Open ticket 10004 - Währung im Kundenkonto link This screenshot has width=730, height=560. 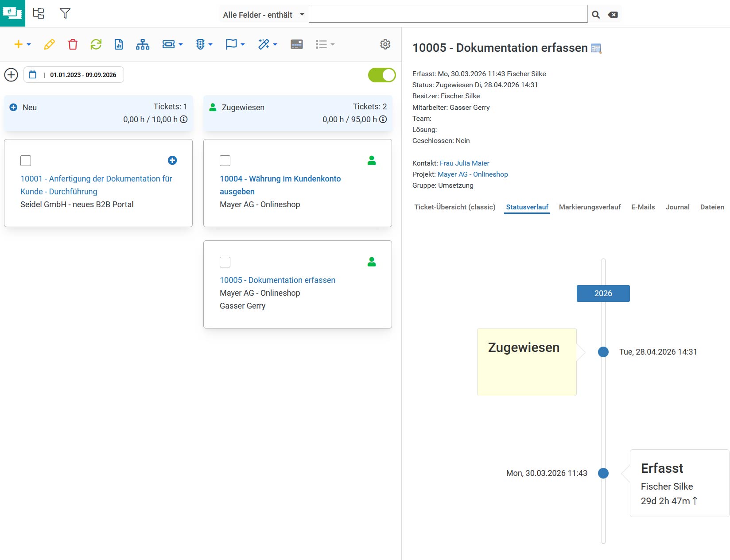tap(280, 185)
